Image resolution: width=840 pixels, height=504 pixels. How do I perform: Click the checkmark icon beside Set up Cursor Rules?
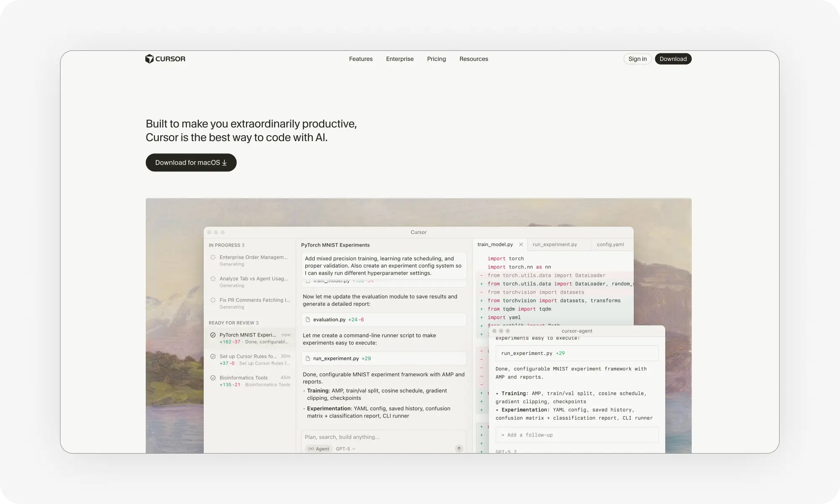pos(213,356)
